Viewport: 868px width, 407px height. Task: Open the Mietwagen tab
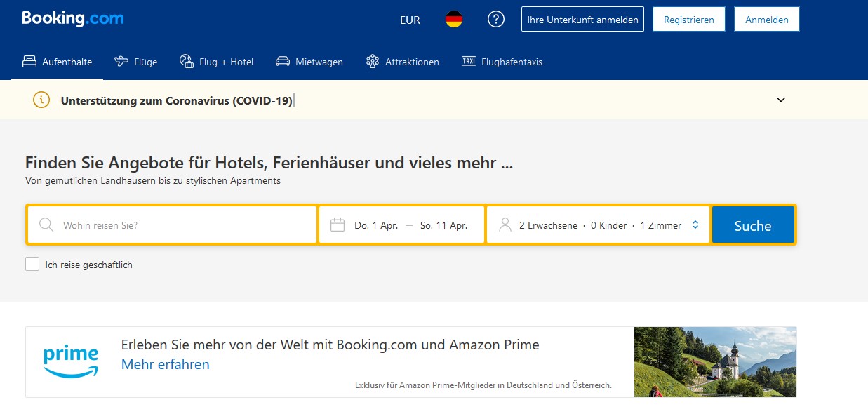tap(309, 62)
